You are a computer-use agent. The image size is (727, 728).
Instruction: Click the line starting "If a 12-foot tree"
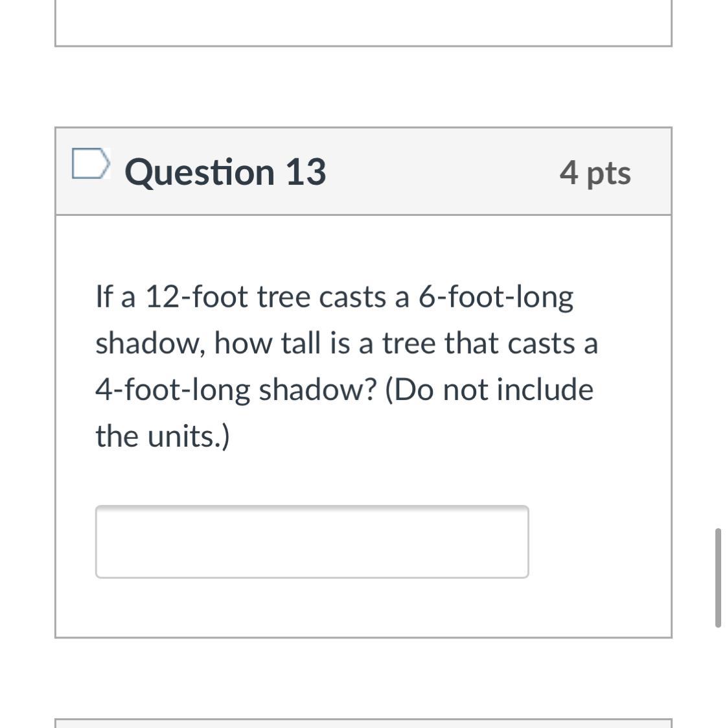point(334,297)
